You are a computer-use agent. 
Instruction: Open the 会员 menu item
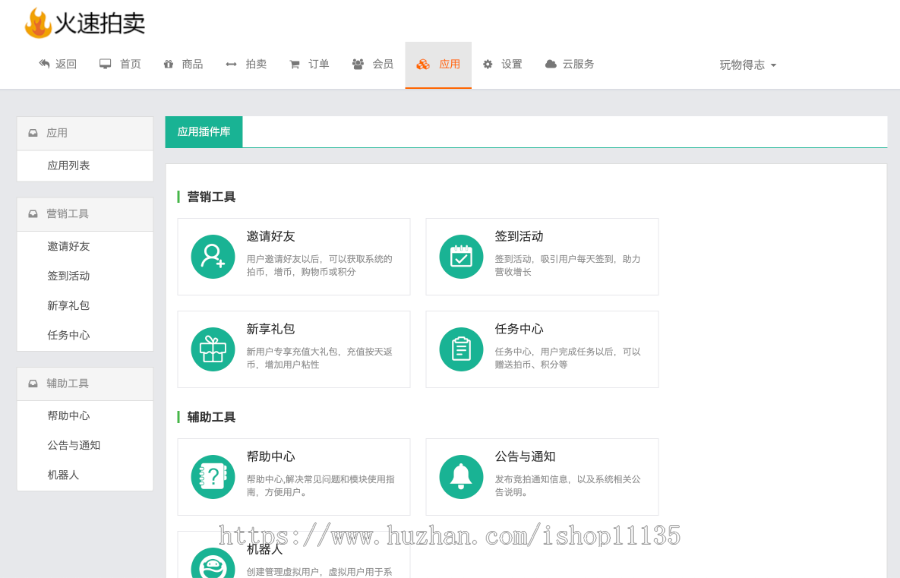click(373, 64)
